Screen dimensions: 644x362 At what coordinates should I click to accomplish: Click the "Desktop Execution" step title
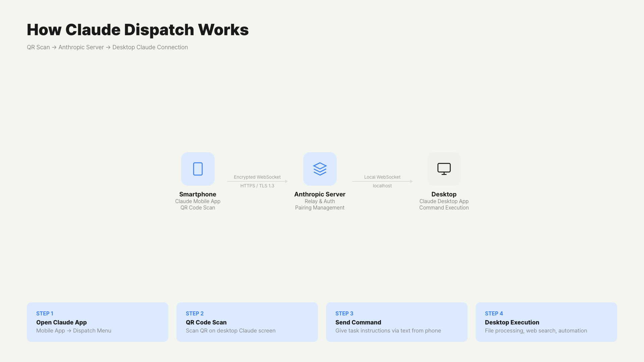click(512, 322)
